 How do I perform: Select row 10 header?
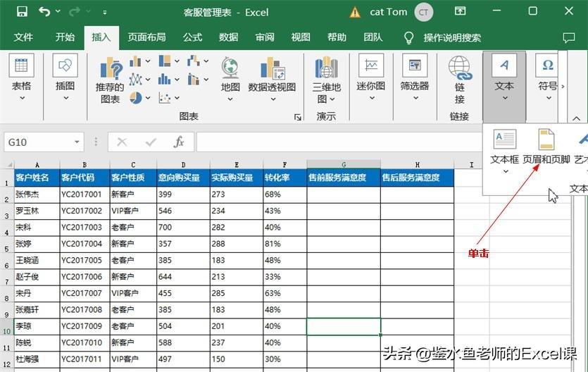(7, 327)
